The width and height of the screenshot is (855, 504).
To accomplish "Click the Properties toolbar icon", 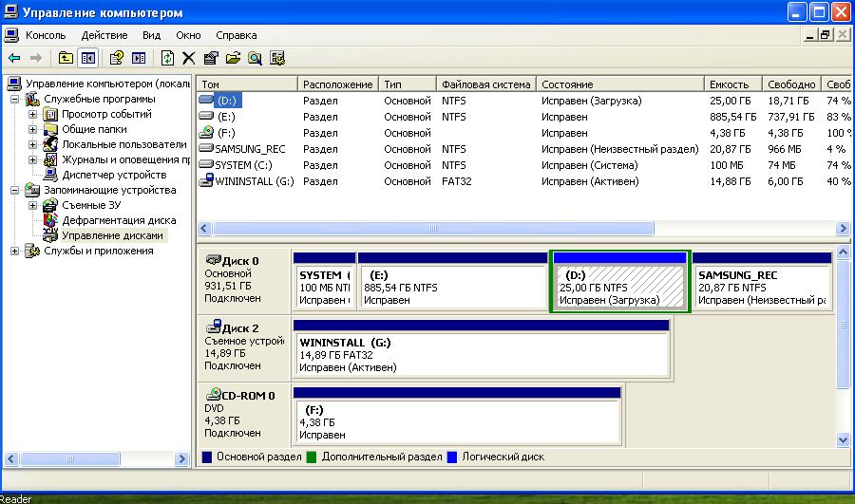I will [211, 58].
